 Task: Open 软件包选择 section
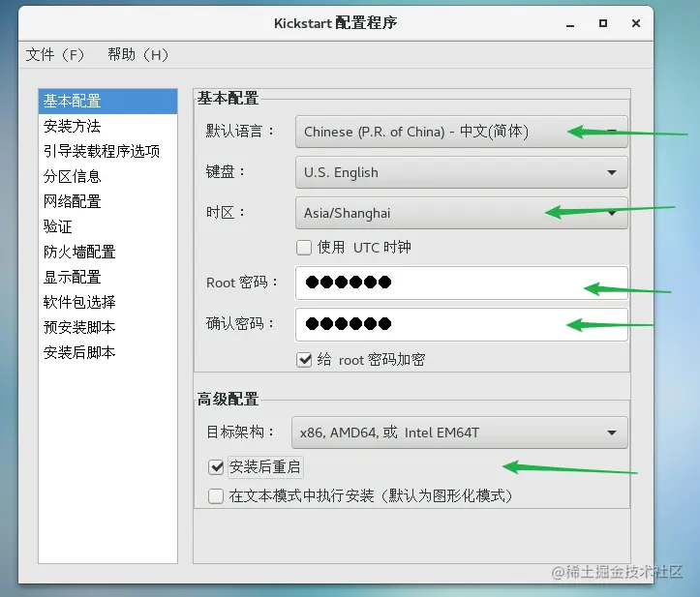pyautogui.click(x=108, y=302)
